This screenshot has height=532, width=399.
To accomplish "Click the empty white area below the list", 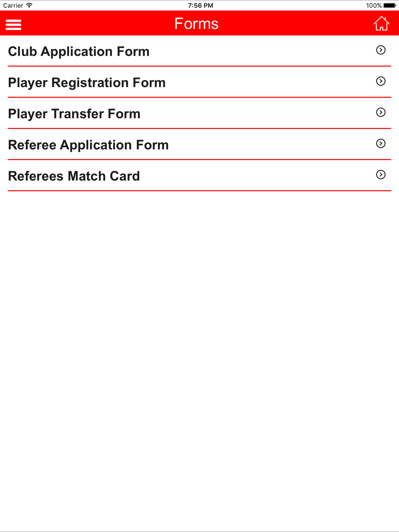I will [x=199, y=361].
